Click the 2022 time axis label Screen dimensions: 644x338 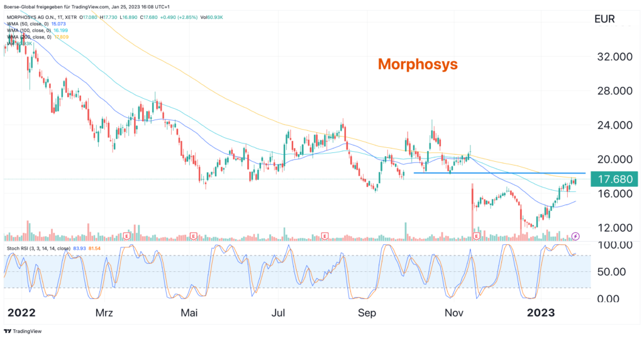21,313
